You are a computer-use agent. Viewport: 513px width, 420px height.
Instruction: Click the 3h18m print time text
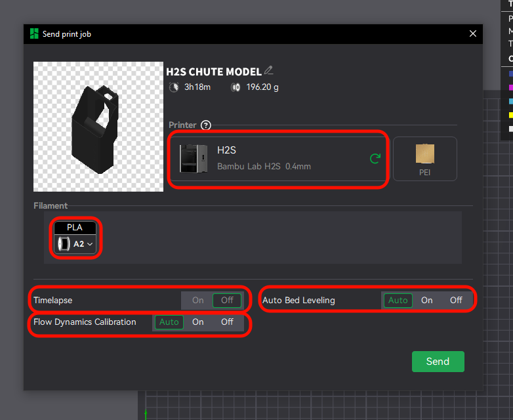pos(197,87)
